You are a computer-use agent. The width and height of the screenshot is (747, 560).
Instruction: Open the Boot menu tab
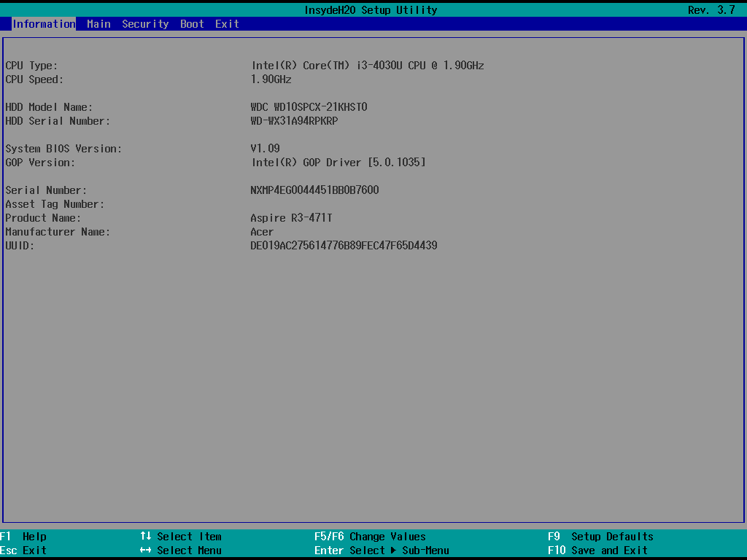click(192, 24)
